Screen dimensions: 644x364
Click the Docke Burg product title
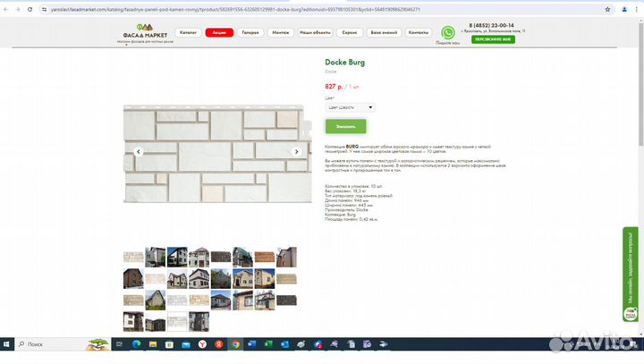[x=344, y=62]
